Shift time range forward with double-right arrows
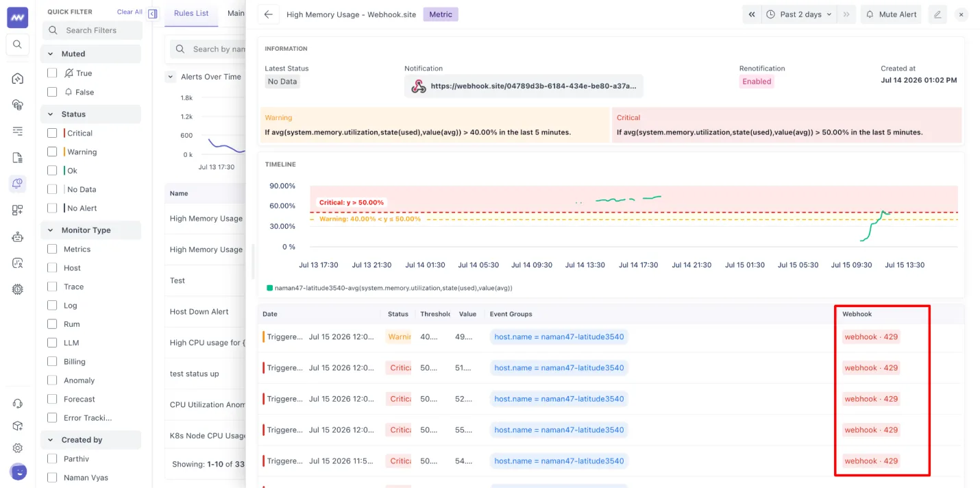Viewport: 980px width, 488px height. point(847,14)
